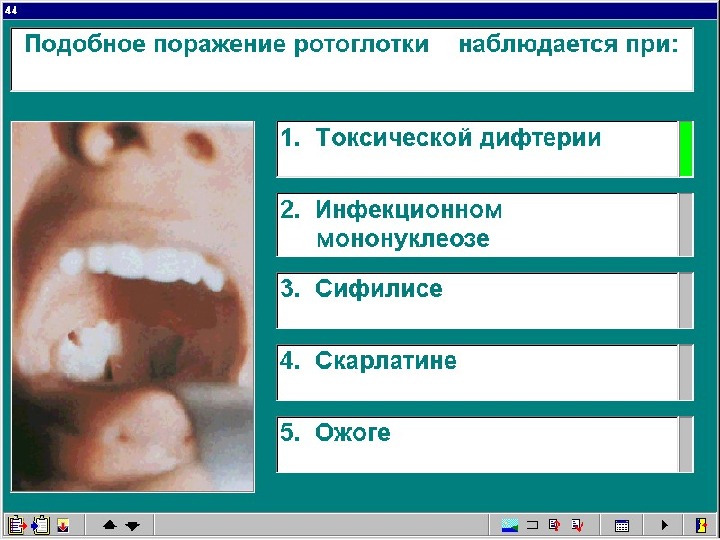Toggle gray indicator beside Сифилисе

click(686, 300)
